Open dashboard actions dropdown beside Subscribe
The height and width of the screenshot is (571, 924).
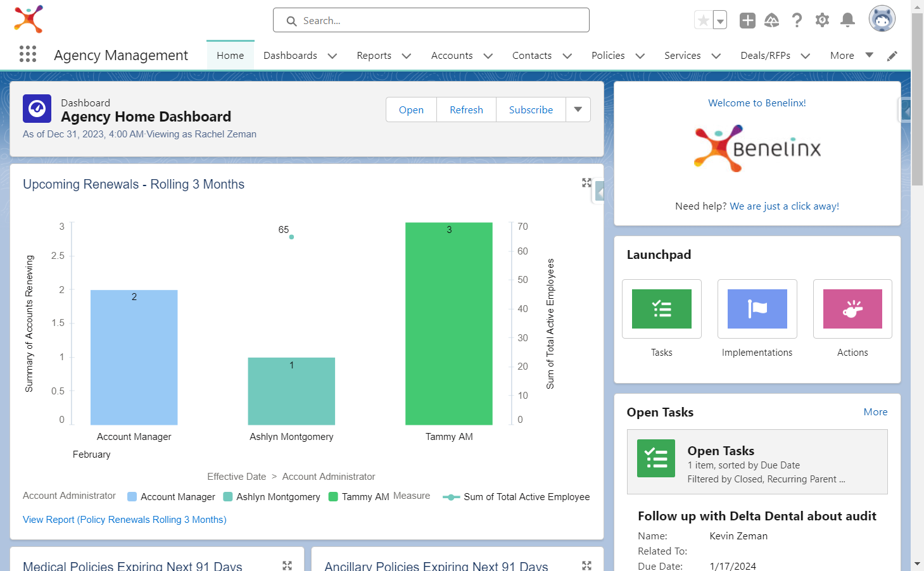[x=578, y=110]
